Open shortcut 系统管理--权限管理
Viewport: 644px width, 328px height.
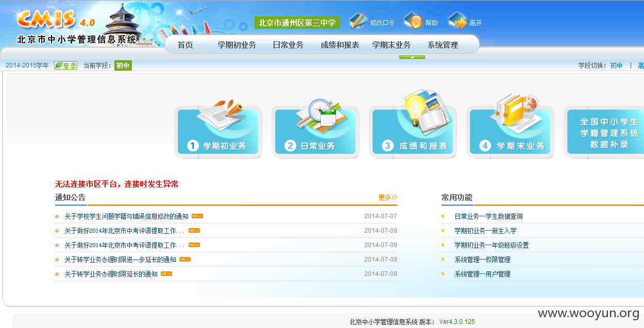(x=482, y=260)
